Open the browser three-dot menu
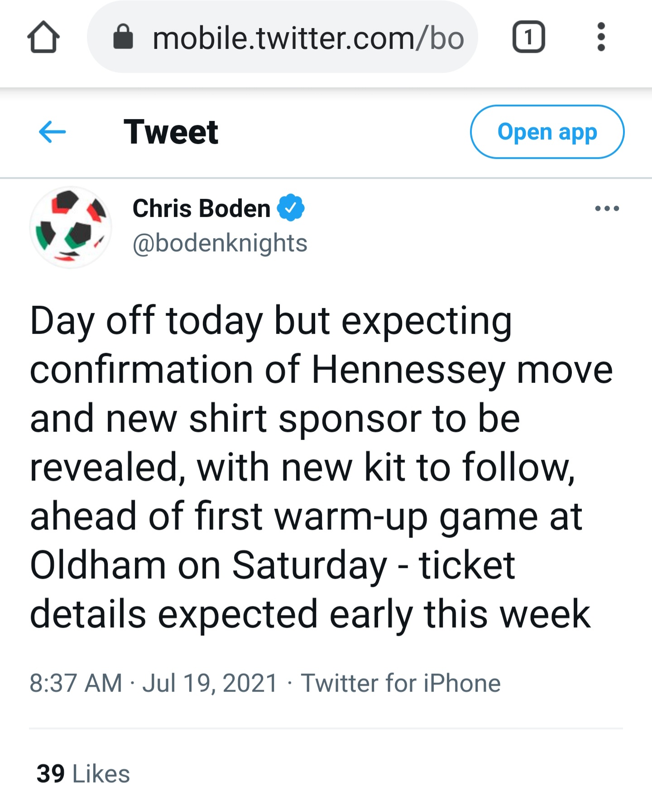The width and height of the screenshot is (652, 812). click(601, 37)
